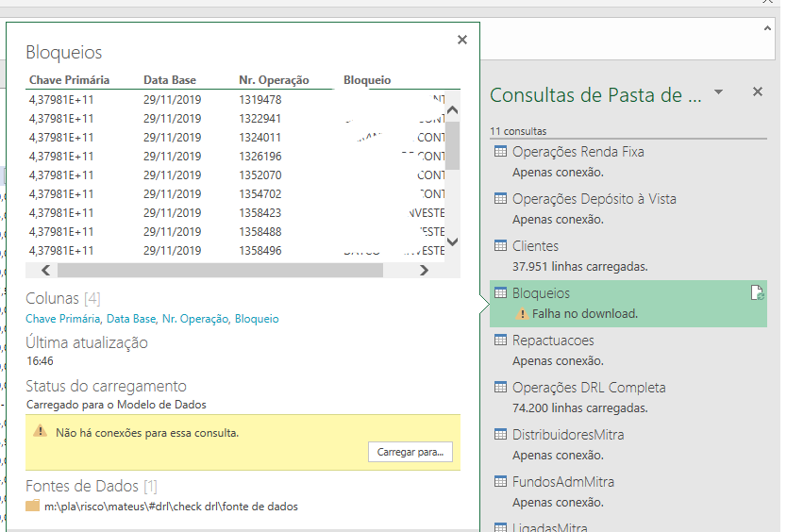
Task: Click the table icon beside Operações DRL Completa
Action: 500,387
